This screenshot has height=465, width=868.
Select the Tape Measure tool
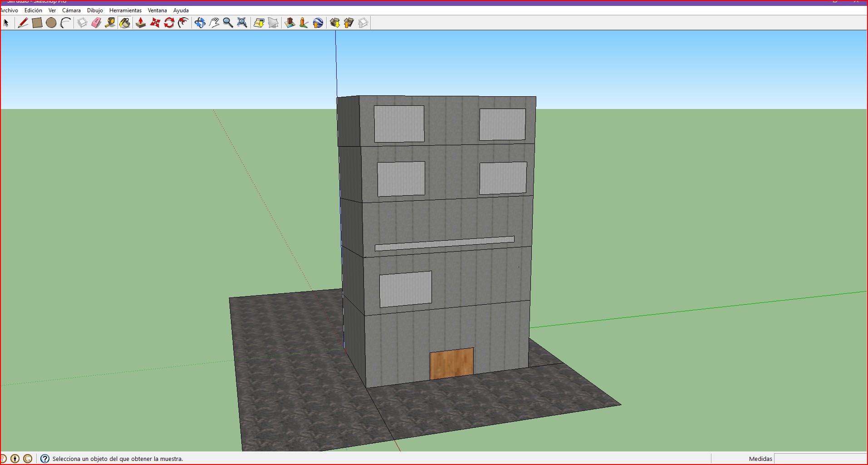pyautogui.click(x=110, y=23)
